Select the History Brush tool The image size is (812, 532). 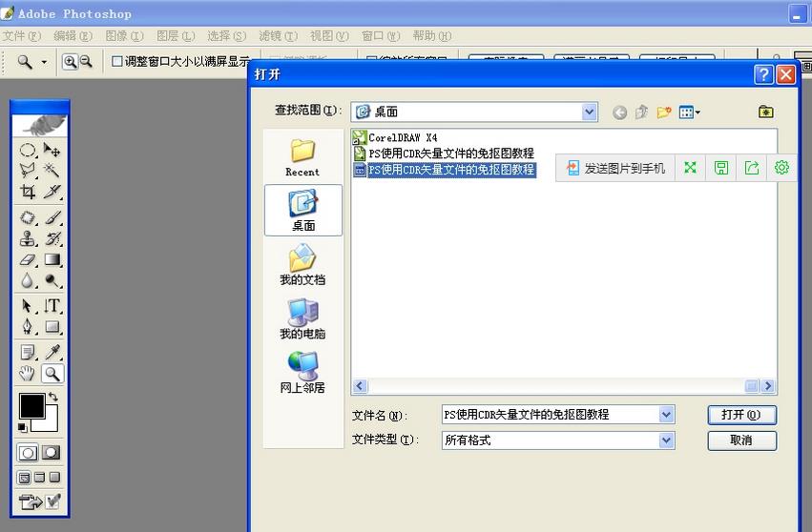[x=52, y=238]
